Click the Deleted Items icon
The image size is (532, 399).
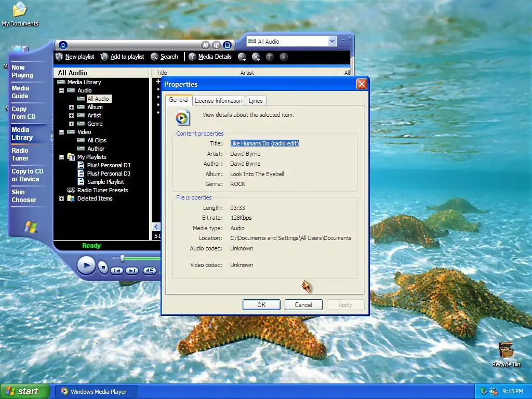pos(71,198)
